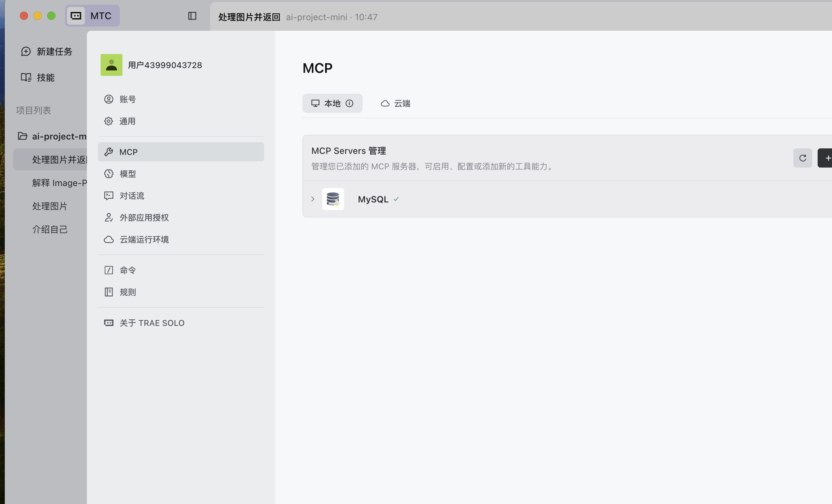Collapse the ai-project-mini project folder
This screenshot has height=504, width=832.
click(51, 136)
